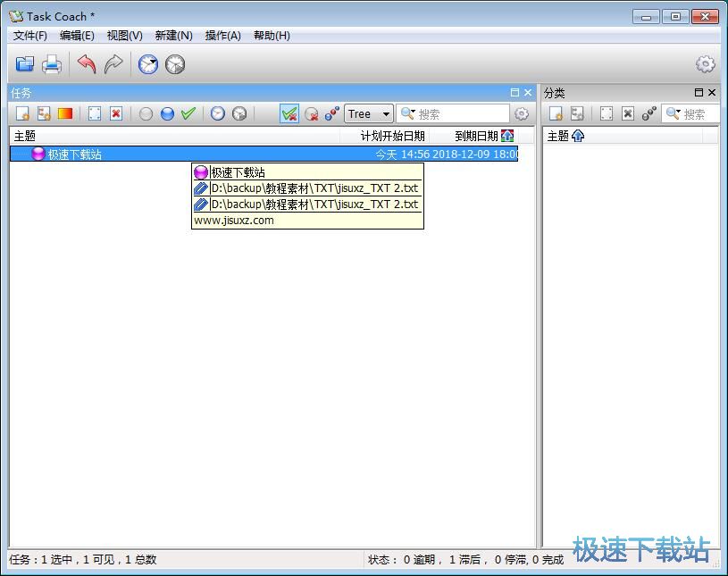This screenshot has height=576, width=728.
Task: Edit selected task with the dotted square icon
Action: point(95,113)
